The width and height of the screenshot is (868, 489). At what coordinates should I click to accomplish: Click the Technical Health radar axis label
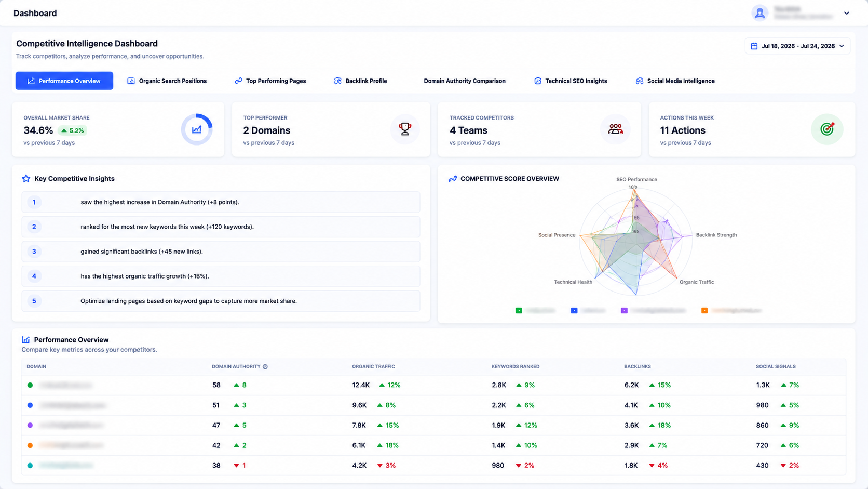573,282
